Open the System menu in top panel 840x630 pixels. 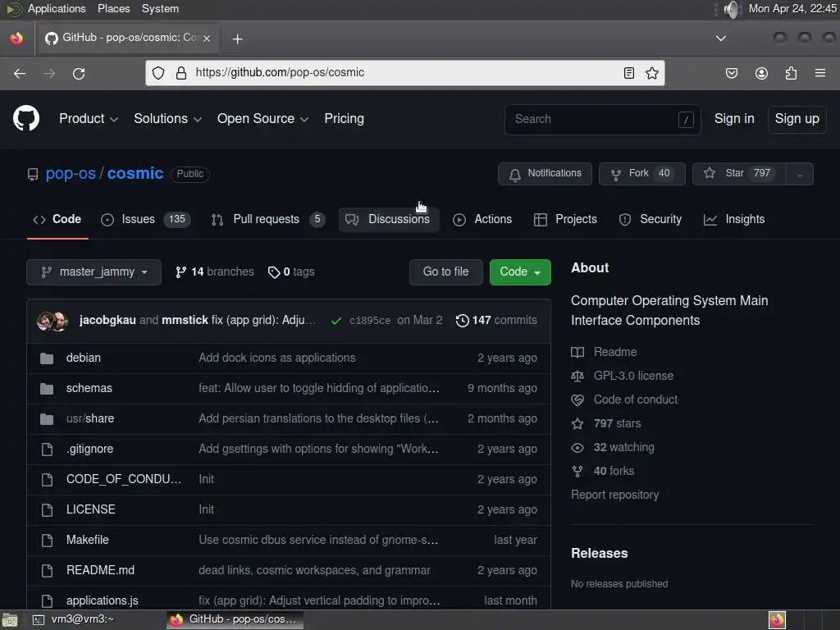pyautogui.click(x=160, y=9)
